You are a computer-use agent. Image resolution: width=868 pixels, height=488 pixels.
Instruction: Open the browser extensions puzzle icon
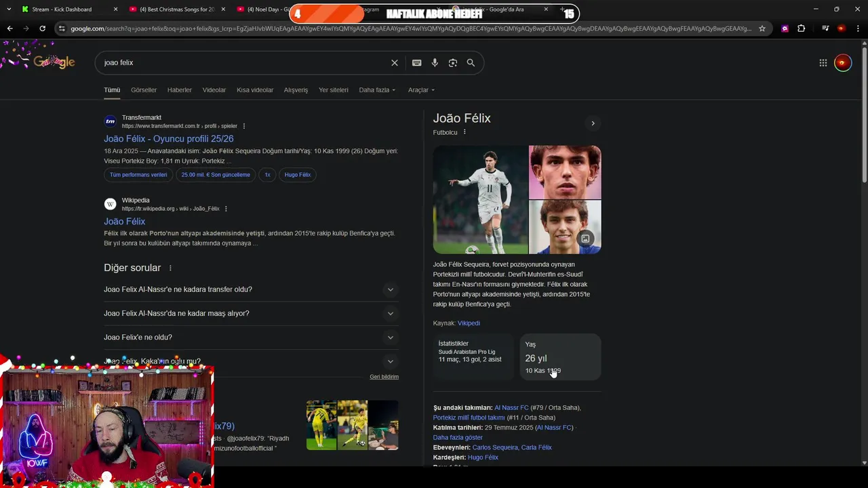[802, 28]
